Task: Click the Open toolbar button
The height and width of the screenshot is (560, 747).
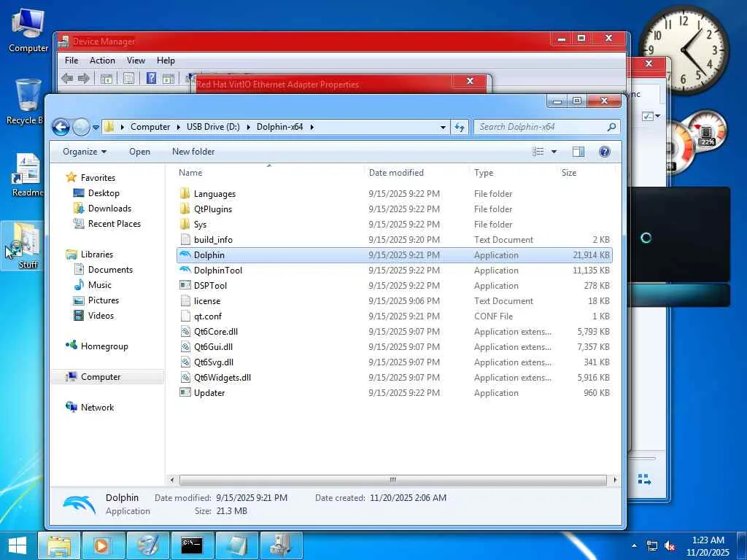Action: 139,152
